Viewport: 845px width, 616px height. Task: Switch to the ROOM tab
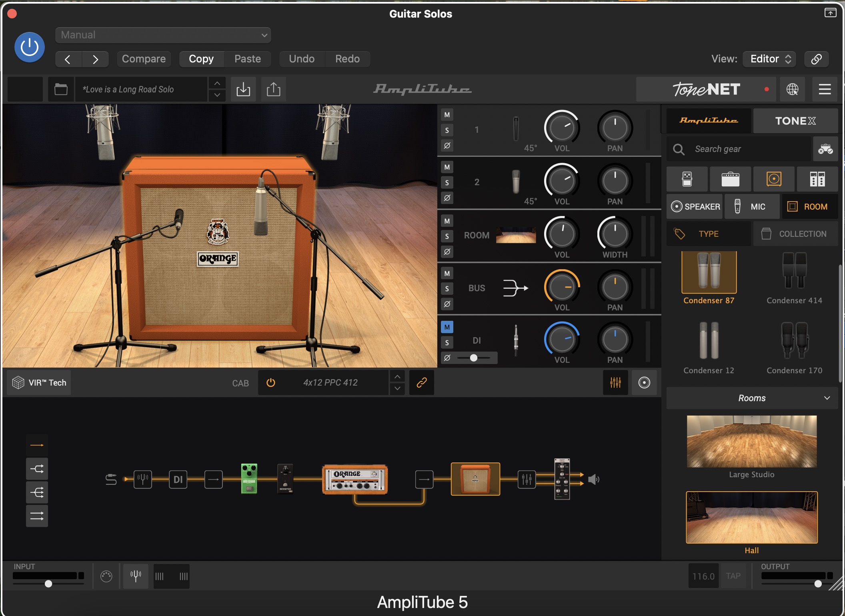pos(810,206)
